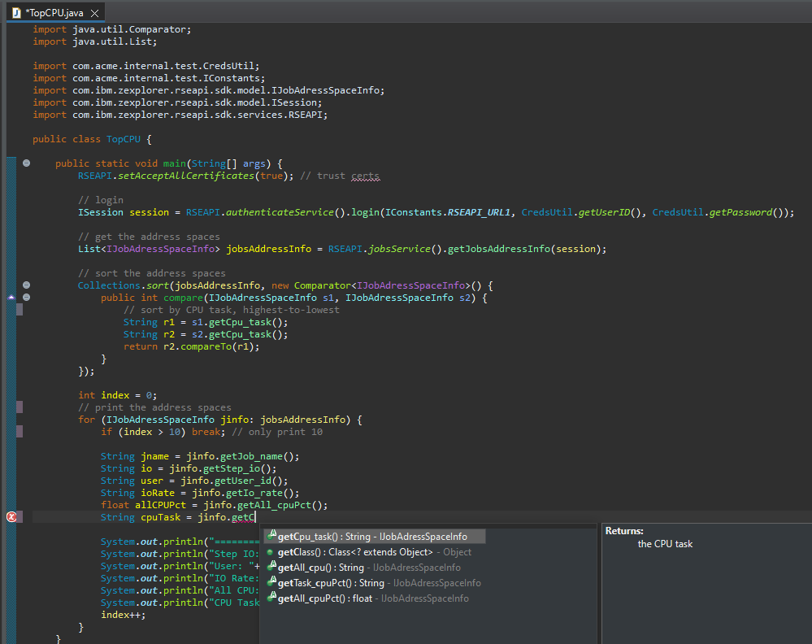The image size is (812, 644).
Task: Click the method icon beside getAll_cpuPct() suggestion
Action: tap(271, 598)
